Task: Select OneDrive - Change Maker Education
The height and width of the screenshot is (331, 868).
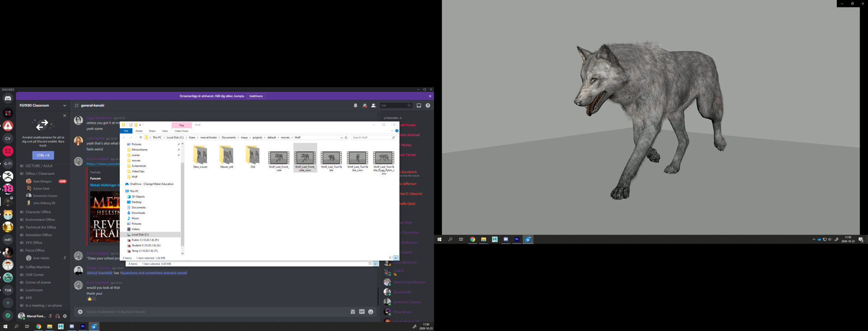Action: [x=151, y=184]
